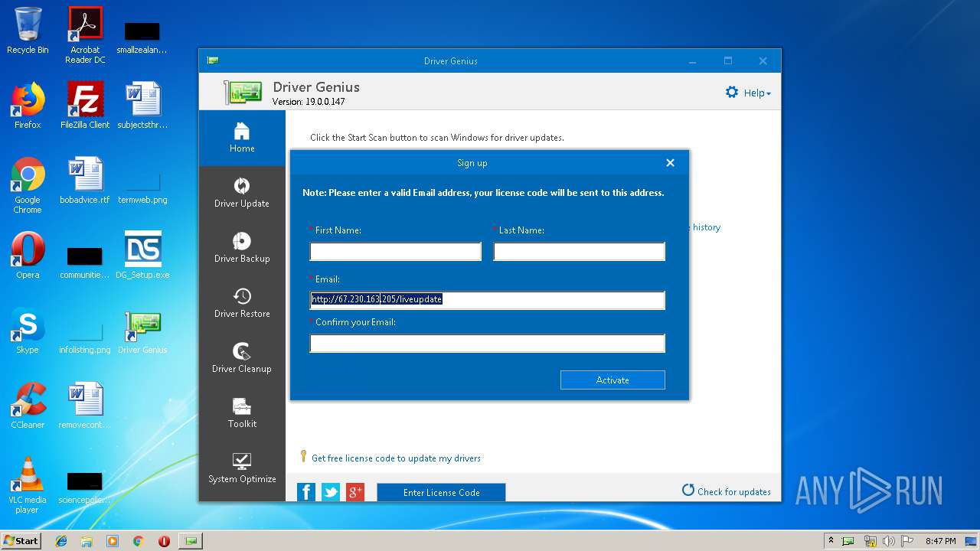Screen dimensions: 980x551
Task: Open Driver Update in sidebar
Action: tap(242, 193)
